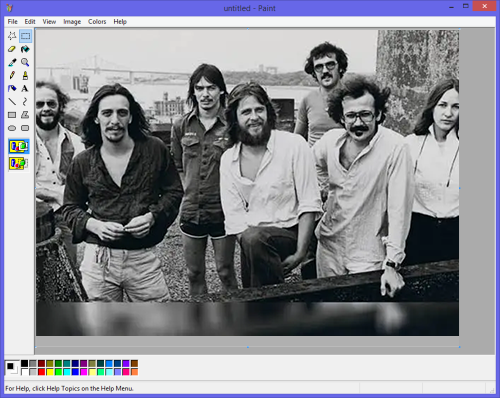Screen dimensions: 500x398
Task: Open the Colors menu
Action: [97, 22]
